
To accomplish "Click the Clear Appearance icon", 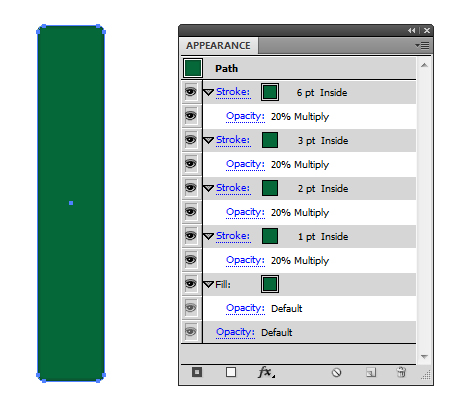I will 337,372.
